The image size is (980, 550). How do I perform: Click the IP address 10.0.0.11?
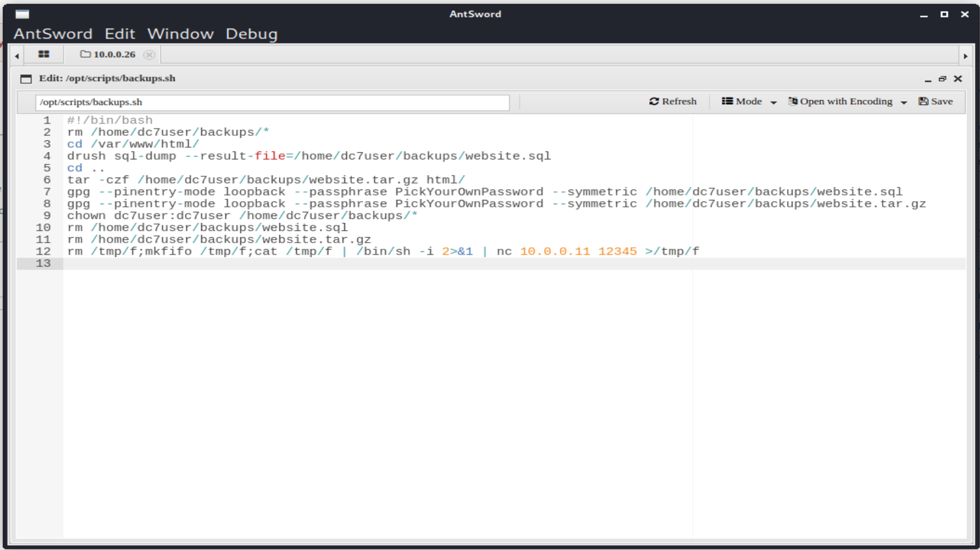(x=555, y=251)
